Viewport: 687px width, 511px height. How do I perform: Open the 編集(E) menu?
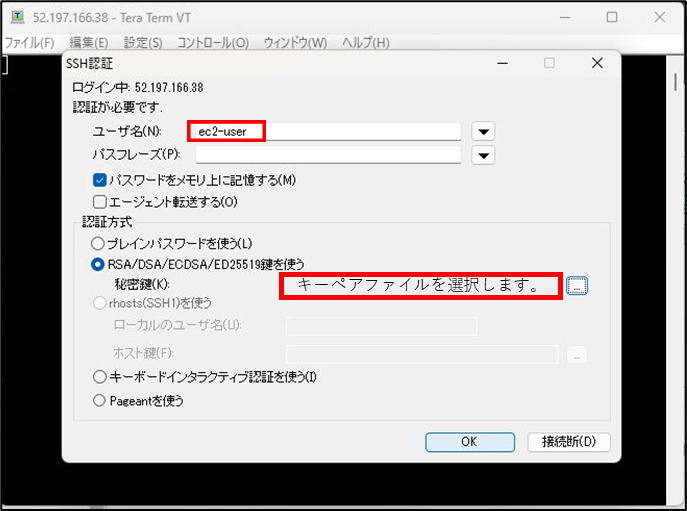(x=89, y=43)
